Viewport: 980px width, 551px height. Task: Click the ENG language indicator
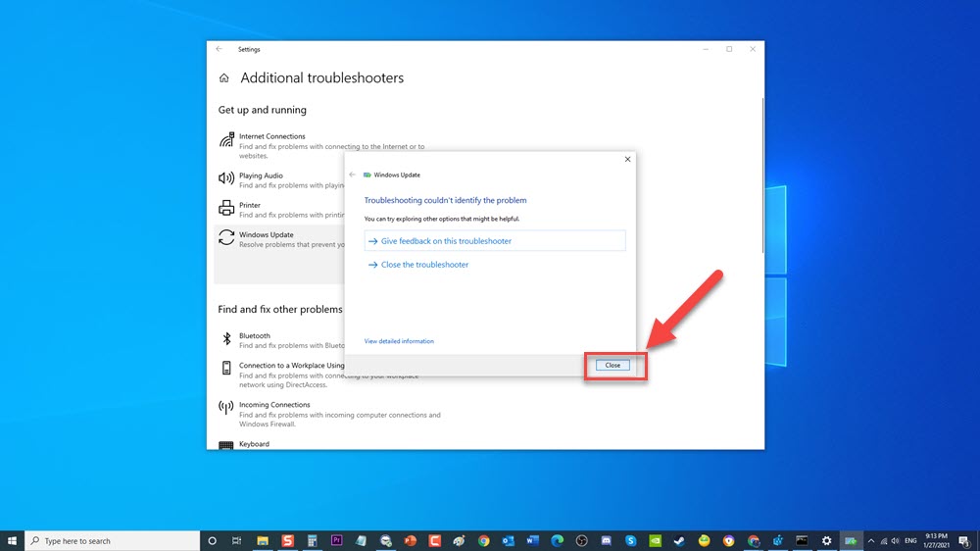pos(910,541)
